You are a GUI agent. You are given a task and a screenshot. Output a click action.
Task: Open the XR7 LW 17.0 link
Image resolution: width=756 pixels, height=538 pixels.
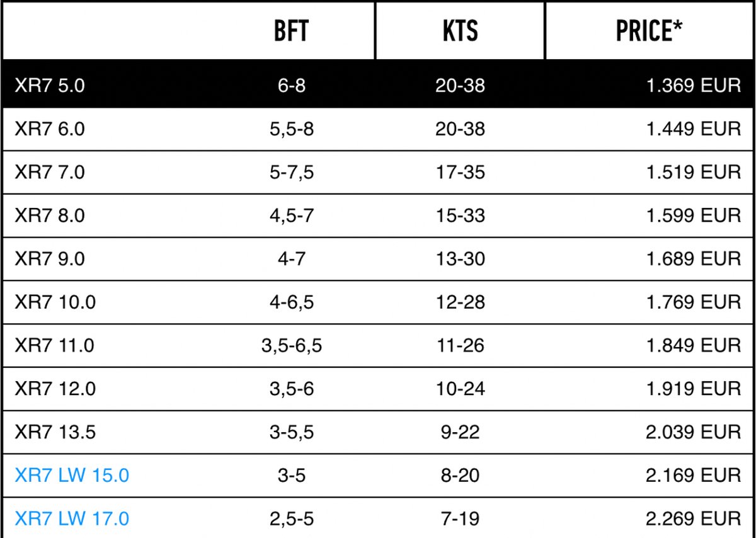[x=72, y=518]
